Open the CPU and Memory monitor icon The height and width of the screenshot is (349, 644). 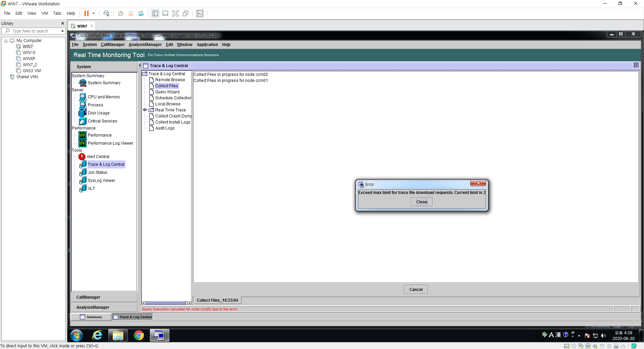click(x=83, y=97)
